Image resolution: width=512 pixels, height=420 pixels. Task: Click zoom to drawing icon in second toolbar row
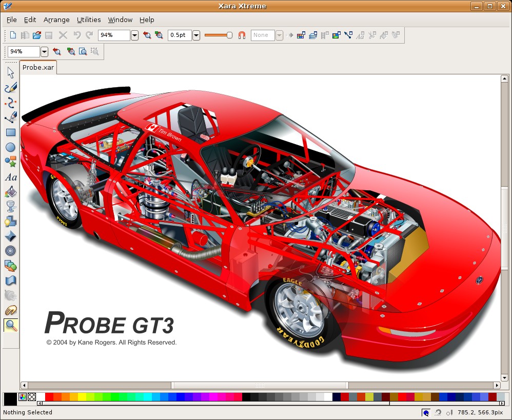pos(71,51)
